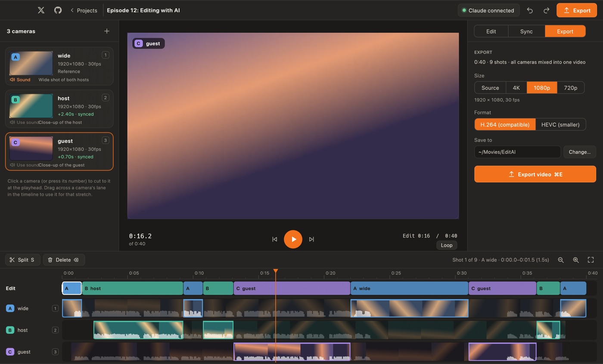Select second C guest shot in Edit row
This screenshot has width=603, height=364.
pos(503,288)
